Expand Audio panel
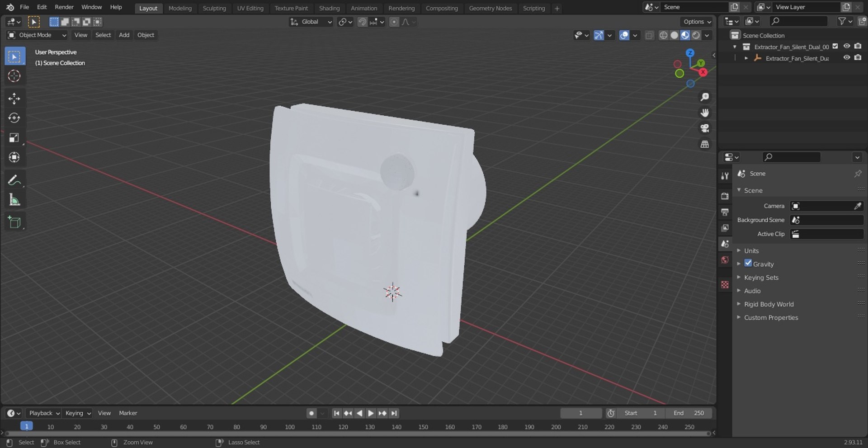 click(x=752, y=291)
